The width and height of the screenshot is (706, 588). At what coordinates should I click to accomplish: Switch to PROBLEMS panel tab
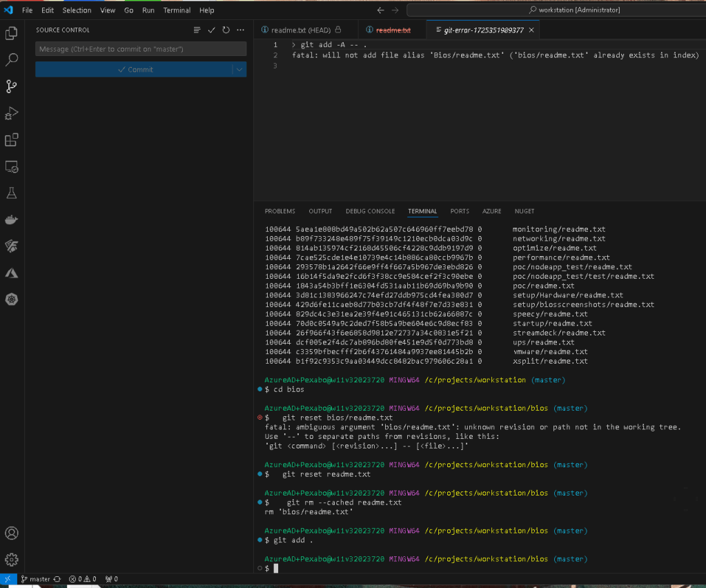tap(280, 211)
